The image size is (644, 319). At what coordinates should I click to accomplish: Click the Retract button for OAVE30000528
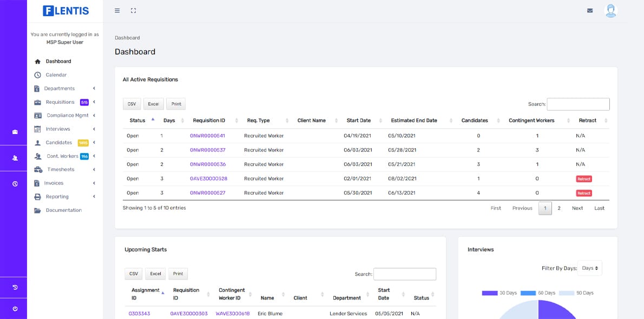click(583, 179)
